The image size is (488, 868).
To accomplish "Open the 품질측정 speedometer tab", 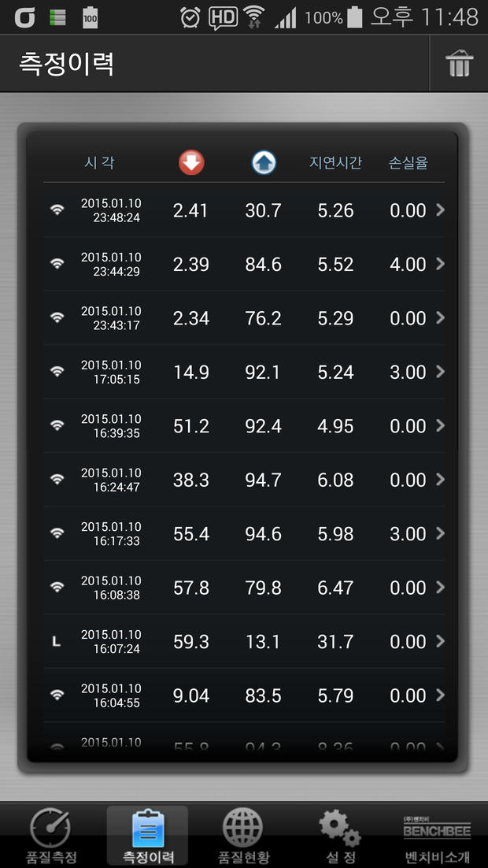I will [51, 836].
